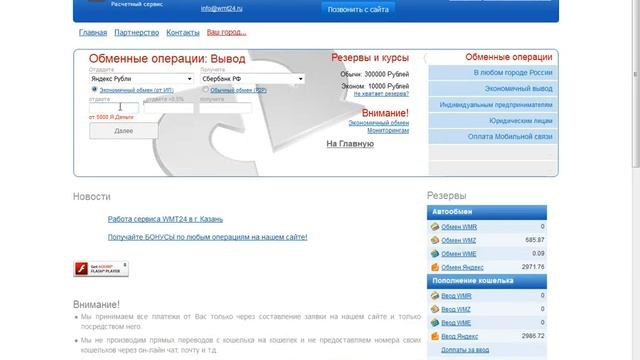
Task: Open В любом городе России tab
Action: point(493,73)
